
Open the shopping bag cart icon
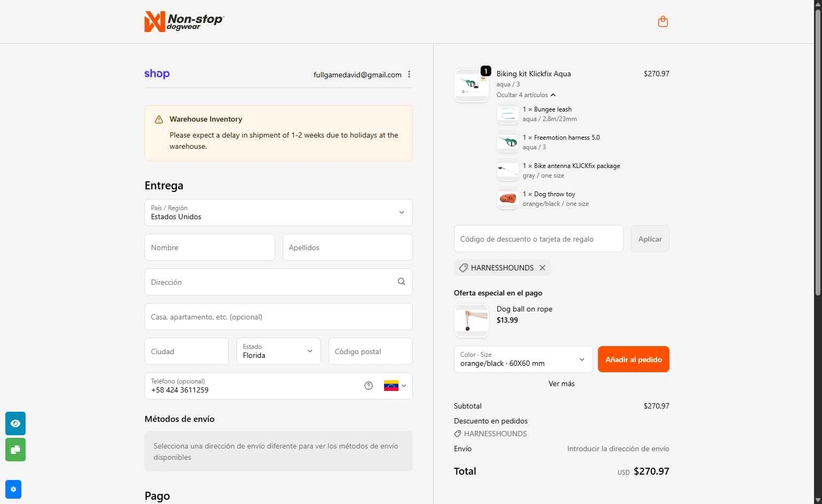point(663,21)
